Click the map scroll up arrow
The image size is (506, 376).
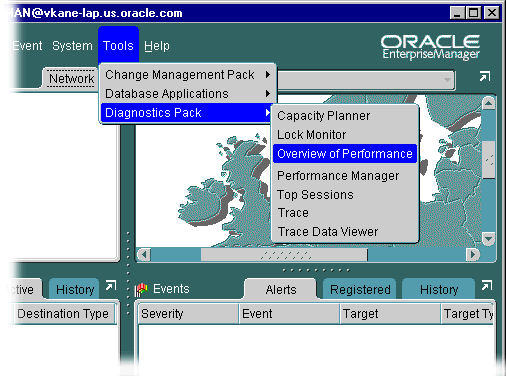pos(488,103)
